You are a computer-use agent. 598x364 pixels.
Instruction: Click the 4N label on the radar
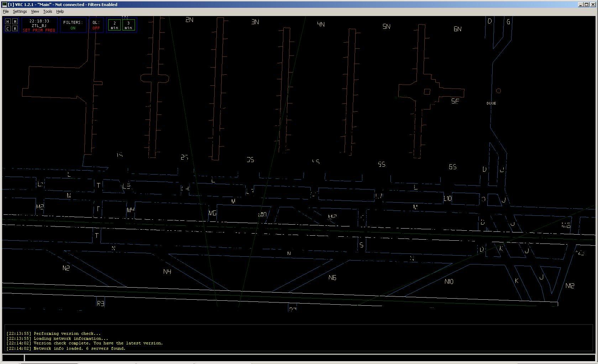click(x=321, y=24)
